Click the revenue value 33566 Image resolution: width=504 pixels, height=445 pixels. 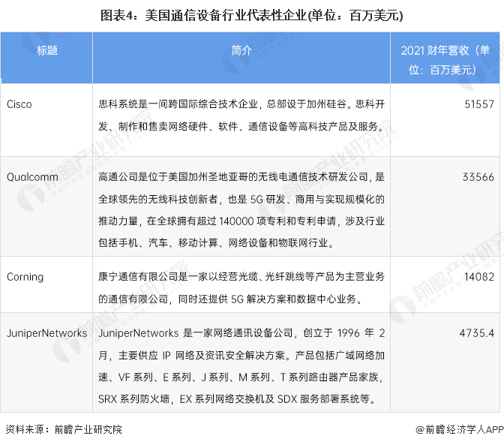[478, 177]
